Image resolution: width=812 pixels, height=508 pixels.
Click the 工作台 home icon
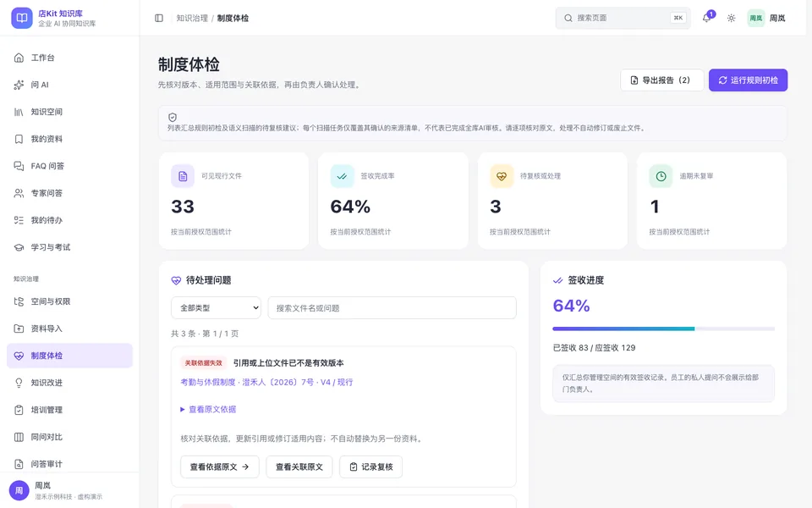(x=19, y=58)
